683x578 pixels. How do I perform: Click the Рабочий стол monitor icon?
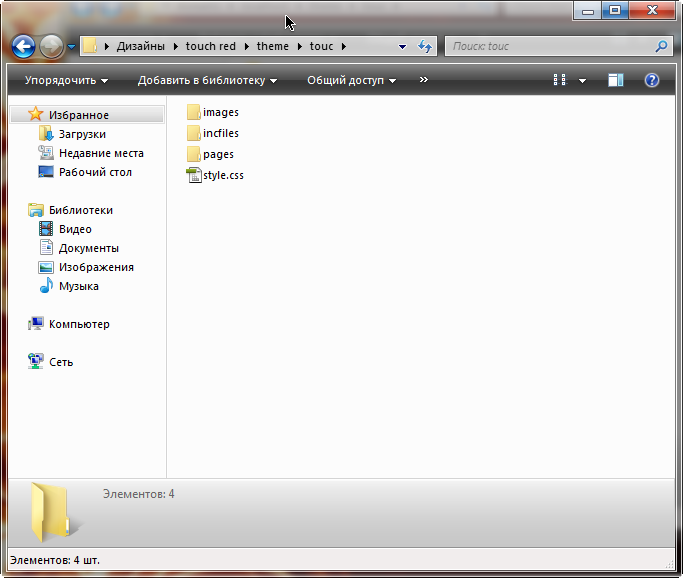[x=46, y=172]
